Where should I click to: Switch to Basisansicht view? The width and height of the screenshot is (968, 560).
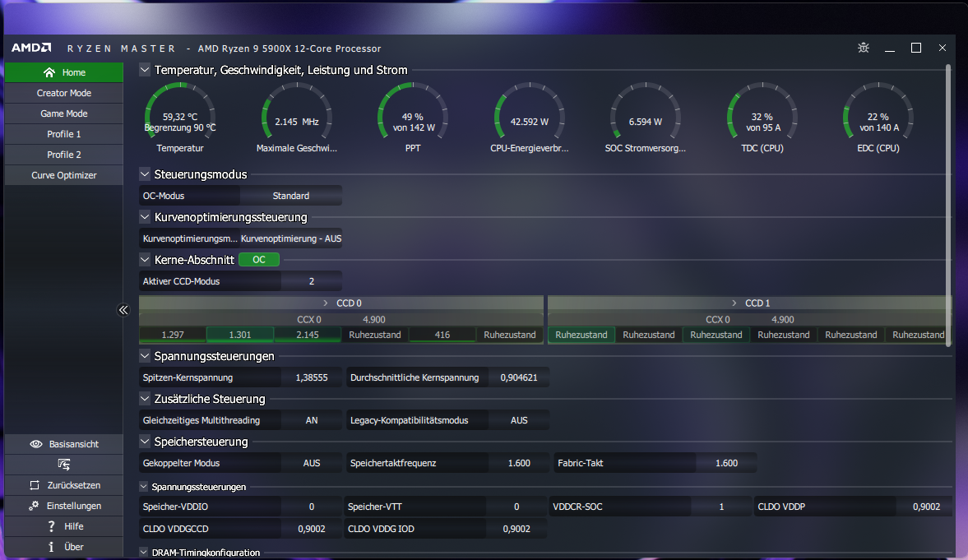63,444
